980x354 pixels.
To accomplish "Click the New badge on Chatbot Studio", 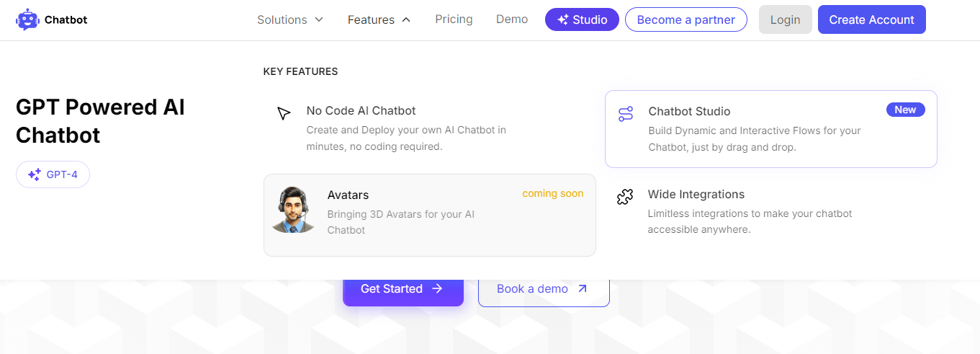I will [905, 110].
